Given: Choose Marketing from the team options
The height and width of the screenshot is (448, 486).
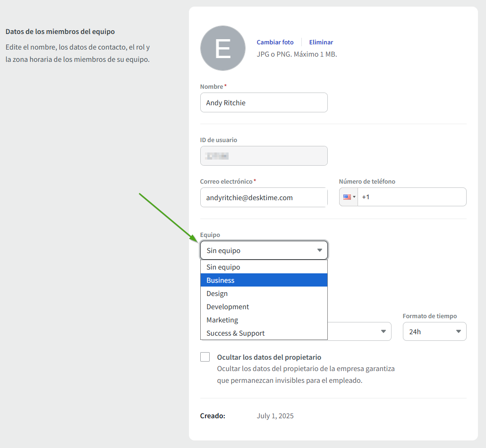Looking at the screenshot, I should pyautogui.click(x=264, y=320).
